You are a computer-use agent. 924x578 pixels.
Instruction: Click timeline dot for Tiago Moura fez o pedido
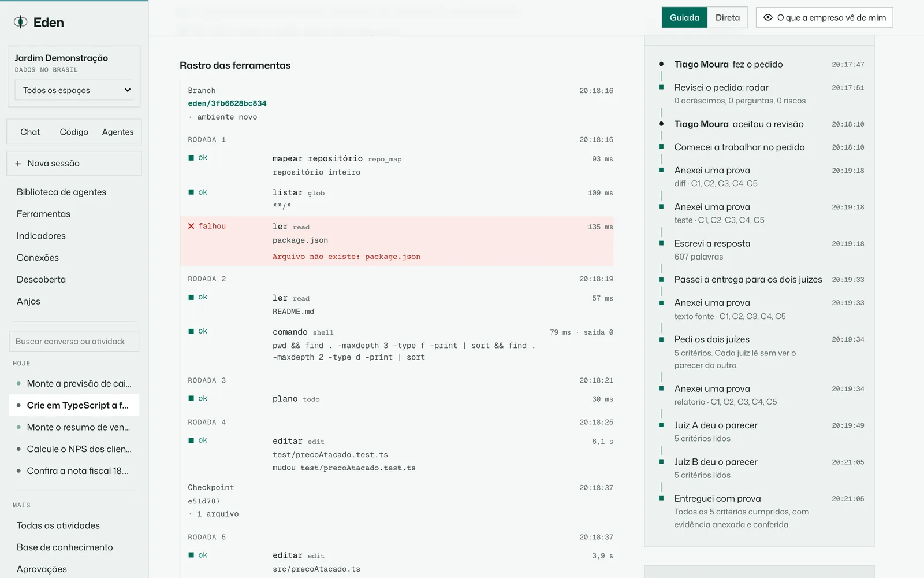(x=661, y=64)
